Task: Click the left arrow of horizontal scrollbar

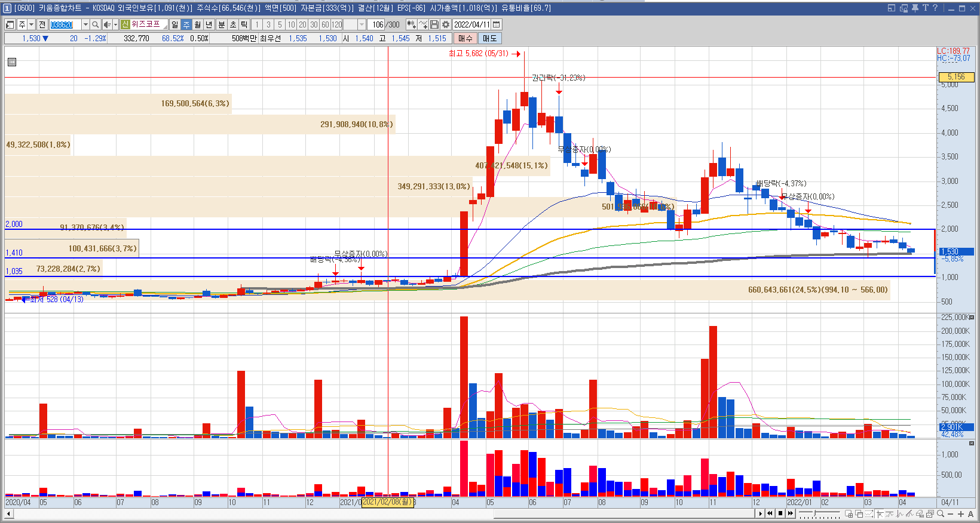Action: coord(8,513)
